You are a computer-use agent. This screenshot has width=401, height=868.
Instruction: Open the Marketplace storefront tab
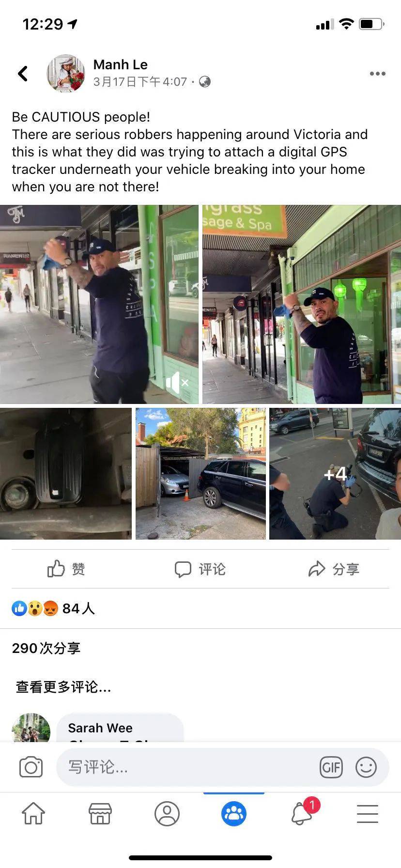tap(100, 813)
